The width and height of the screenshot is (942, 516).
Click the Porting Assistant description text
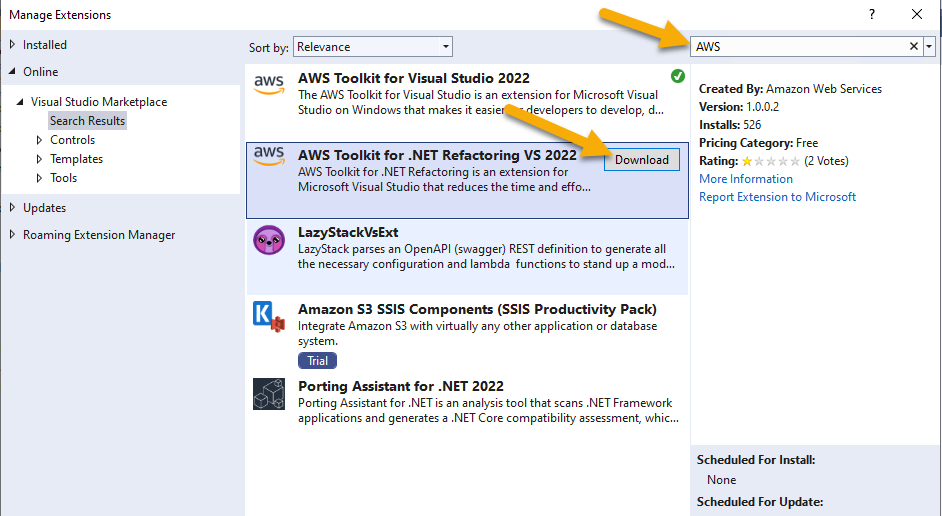coord(488,410)
